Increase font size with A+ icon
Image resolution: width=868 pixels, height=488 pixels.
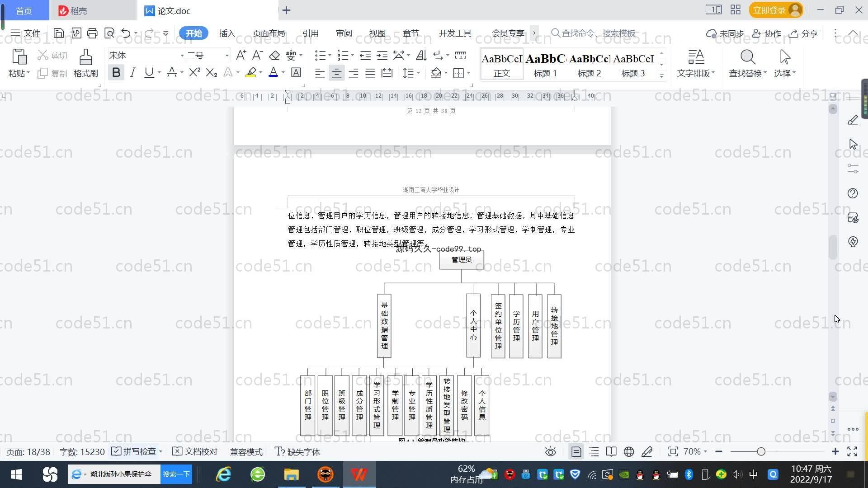coord(241,55)
